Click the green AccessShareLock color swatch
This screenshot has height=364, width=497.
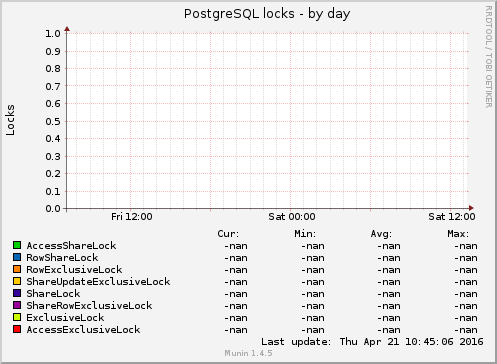click(x=17, y=245)
